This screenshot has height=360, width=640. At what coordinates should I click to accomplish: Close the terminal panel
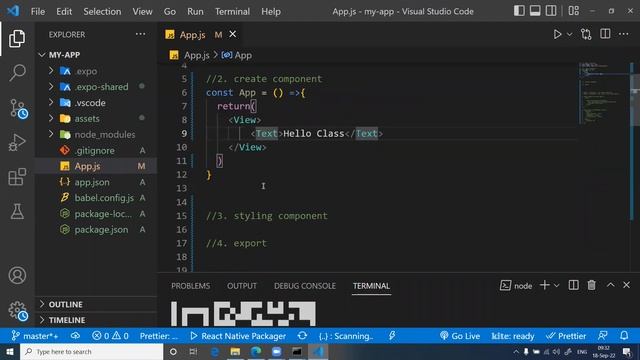[x=627, y=285]
